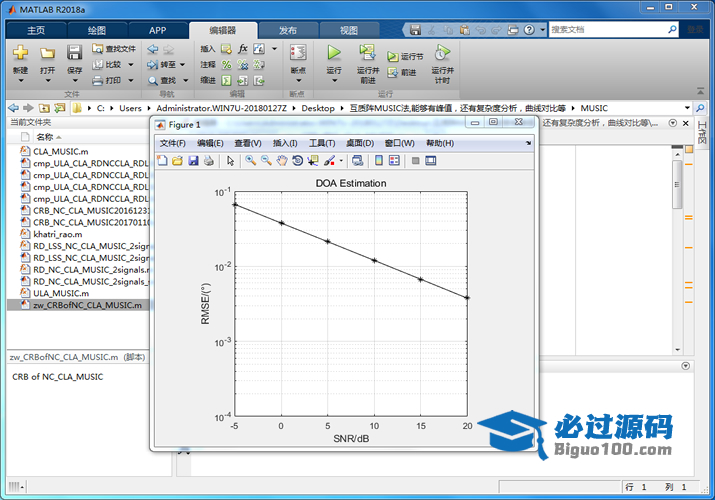
Task: Click the Advance (前进) button
Action: point(402,72)
